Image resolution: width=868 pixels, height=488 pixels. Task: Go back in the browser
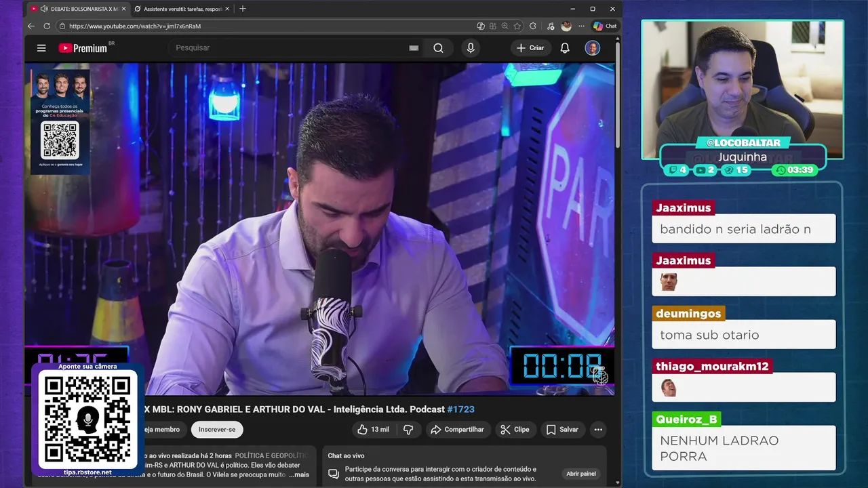[31, 26]
